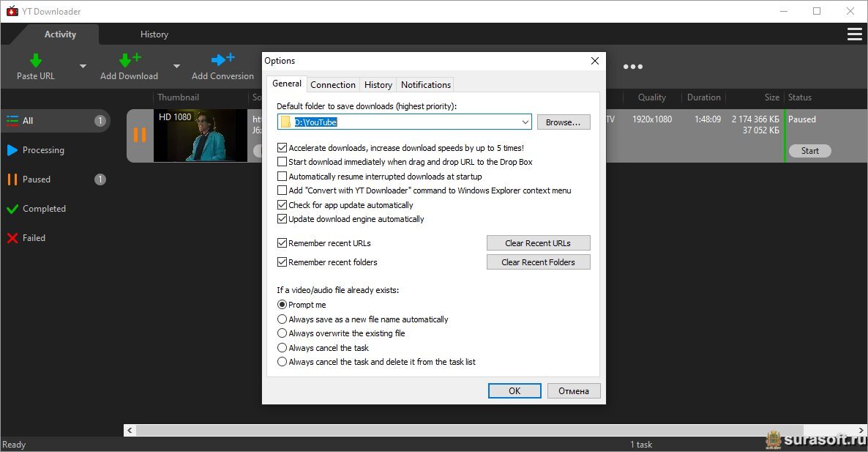This screenshot has height=452, width=868.
Task: Open the hamburger menu in the main window
Action: coord(855,34)
